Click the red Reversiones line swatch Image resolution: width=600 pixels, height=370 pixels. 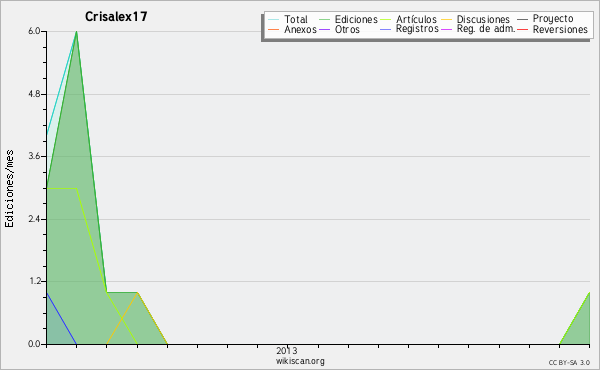522,29
